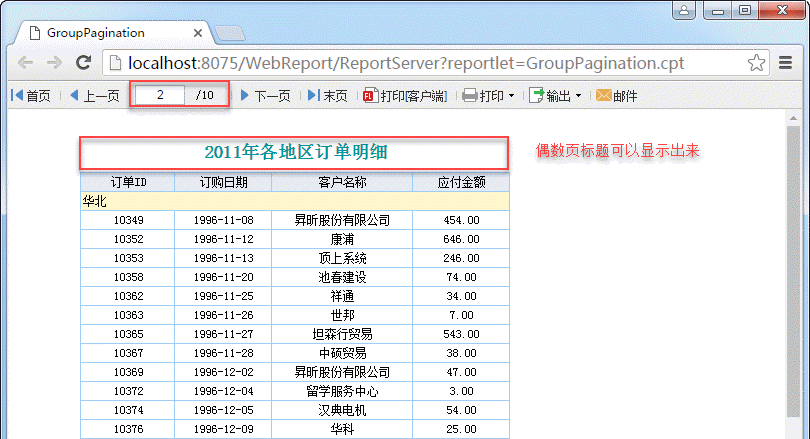This screenshot has height=439, width=810.
Task: Go back in browser history
Action: [x=25, y=63]
